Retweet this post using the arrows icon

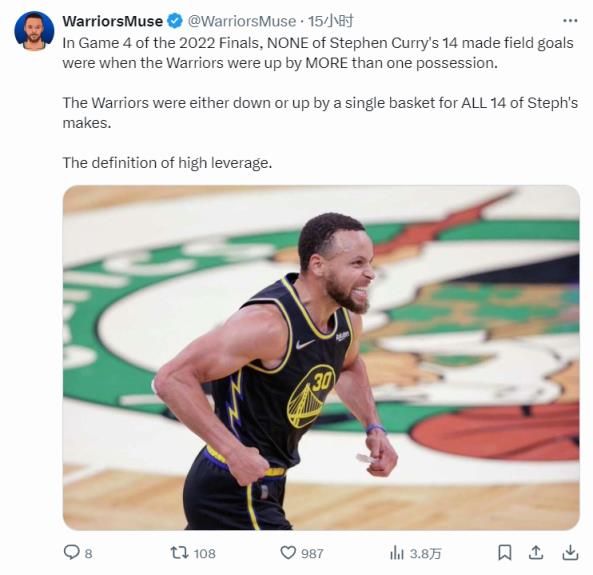tap(179, 552)
